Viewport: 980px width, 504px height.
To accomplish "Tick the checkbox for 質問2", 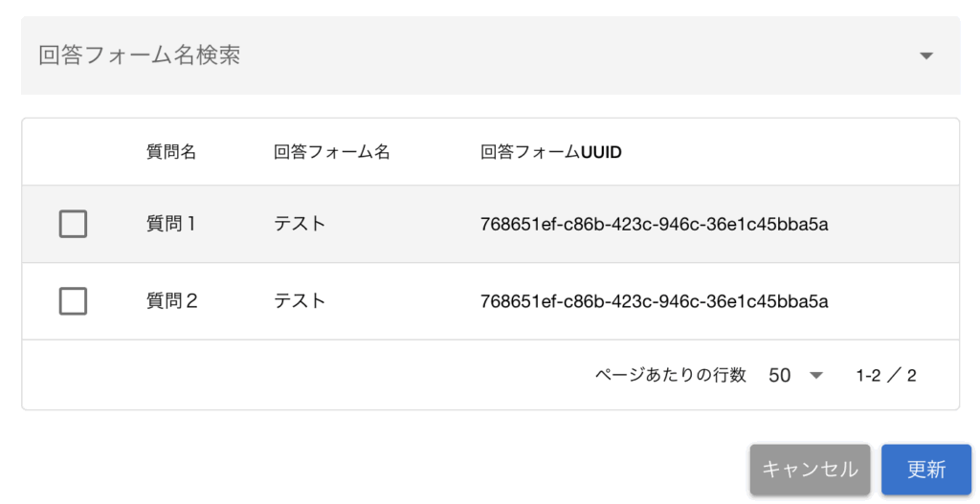I will pos(73,301).
